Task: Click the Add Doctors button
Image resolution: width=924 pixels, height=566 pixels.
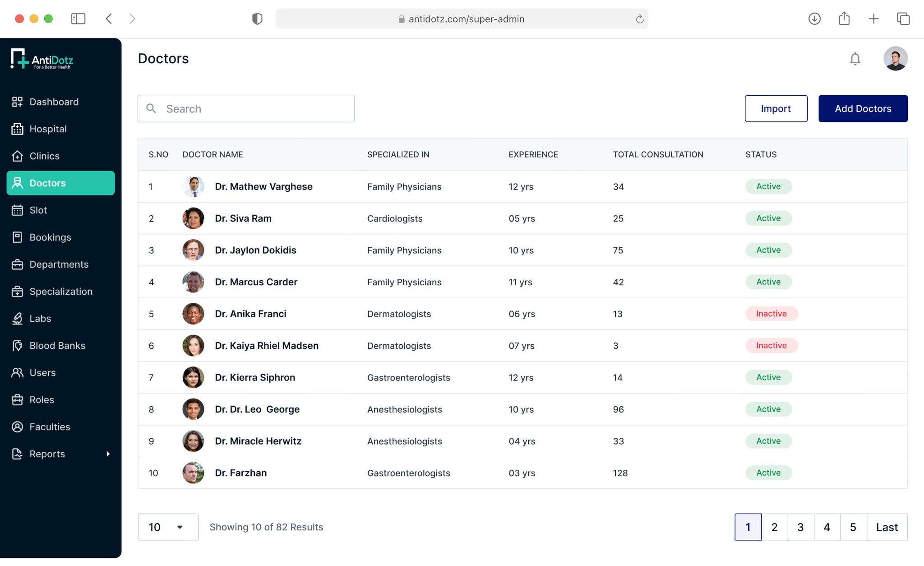Action: (x=863, y=109)
